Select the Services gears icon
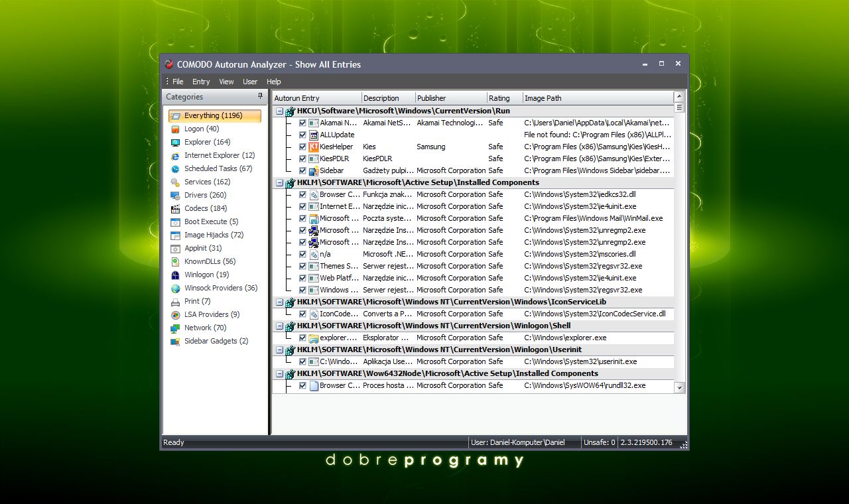The image size is (849, 504). pyautogui.click(x=175, y=182)
